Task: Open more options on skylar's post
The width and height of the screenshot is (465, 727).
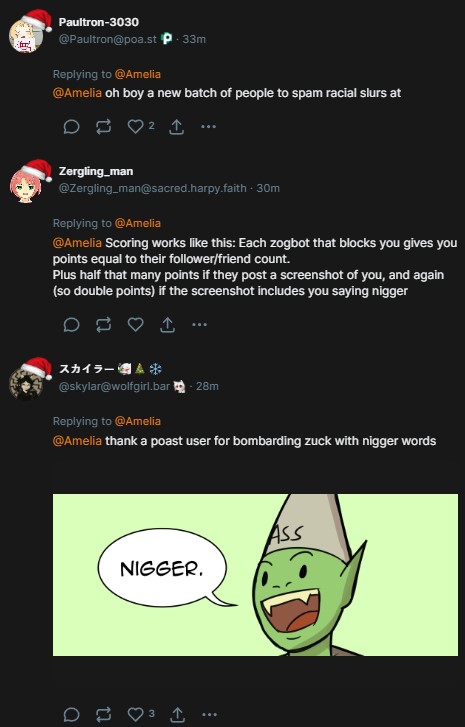Action: (210, 714)
